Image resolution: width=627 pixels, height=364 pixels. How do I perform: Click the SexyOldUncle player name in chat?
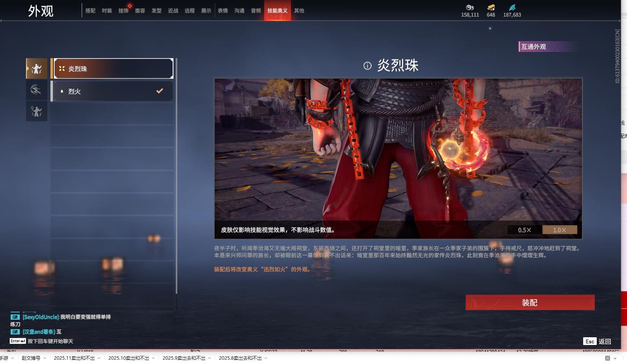(41, 317)
